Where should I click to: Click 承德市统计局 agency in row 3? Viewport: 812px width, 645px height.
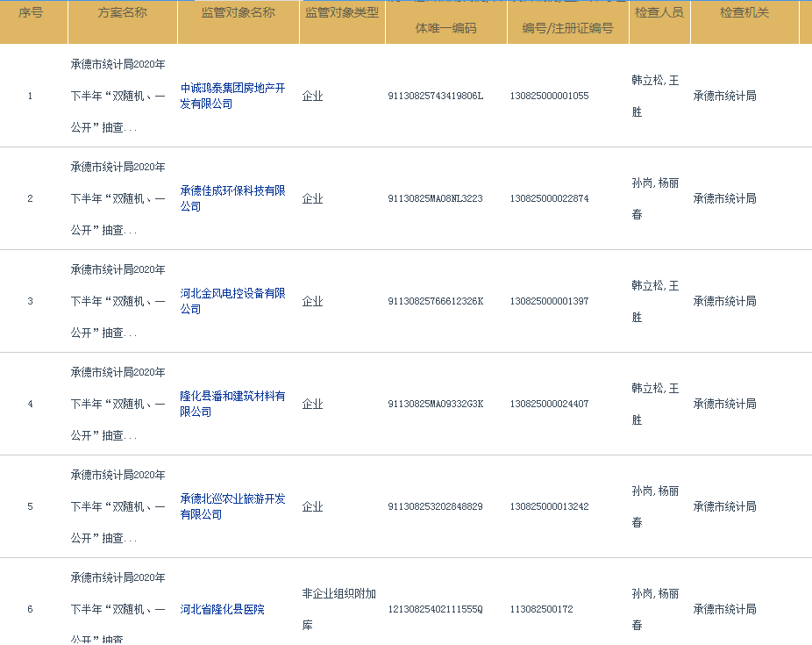pyautogui.click(x=725, y=301)
